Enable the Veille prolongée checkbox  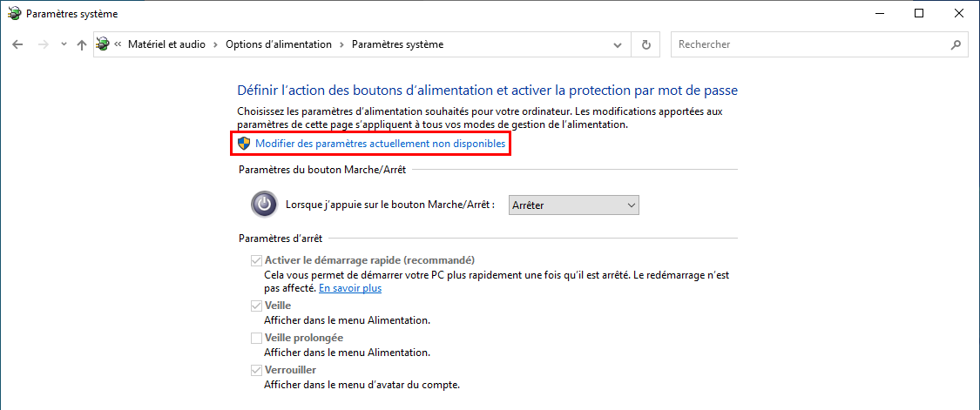[256, 338]
